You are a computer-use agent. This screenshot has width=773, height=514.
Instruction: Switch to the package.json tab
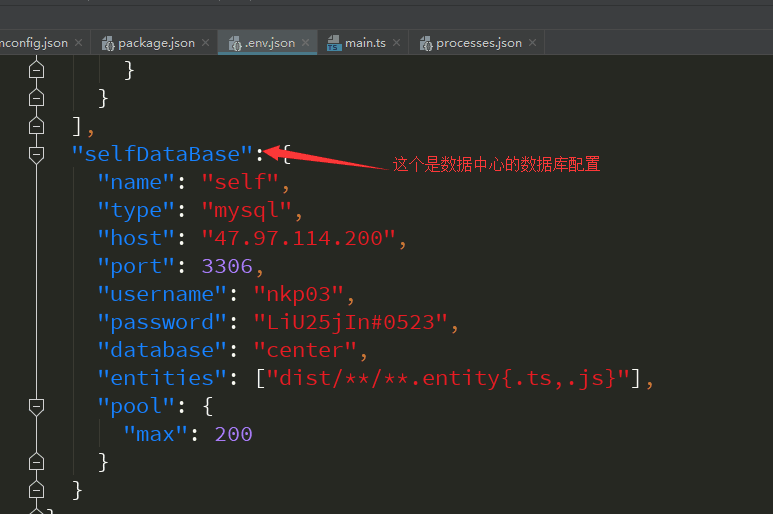click(x=156, y=43)
